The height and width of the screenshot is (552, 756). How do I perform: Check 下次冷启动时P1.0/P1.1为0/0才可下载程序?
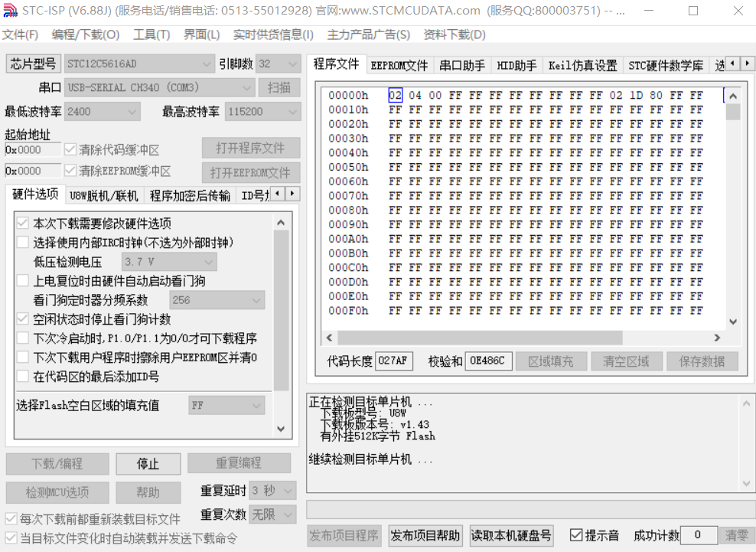pyautogui.click(x=23, y=338)
